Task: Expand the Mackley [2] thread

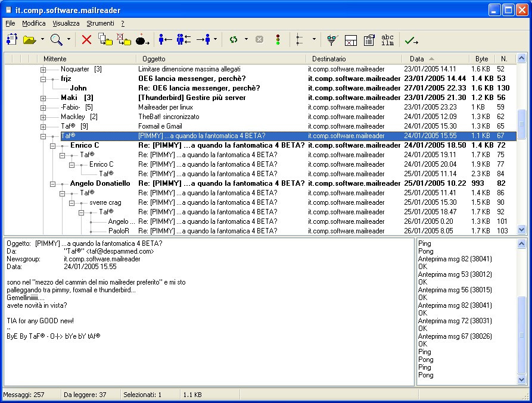Action: [43, 117]
